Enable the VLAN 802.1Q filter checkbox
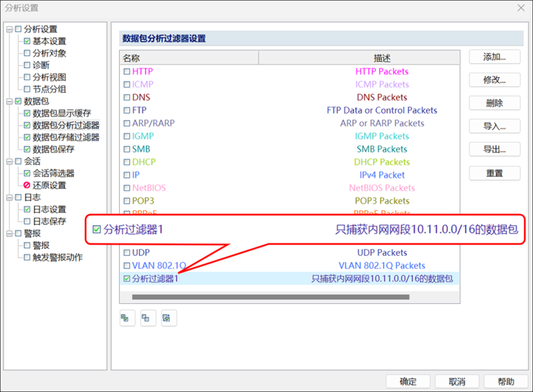The height and width of the screenshot is (392, 533). click(x=127, y=265)
